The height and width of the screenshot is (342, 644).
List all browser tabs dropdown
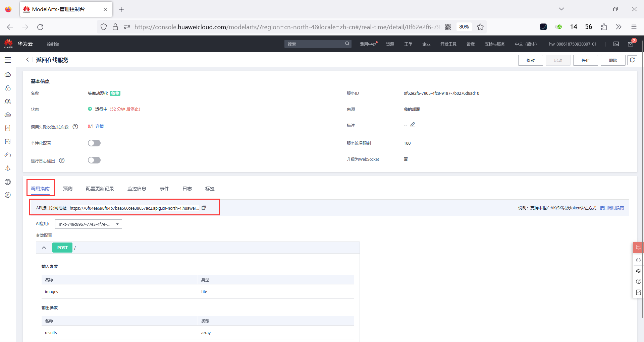(x=561, y=9)
